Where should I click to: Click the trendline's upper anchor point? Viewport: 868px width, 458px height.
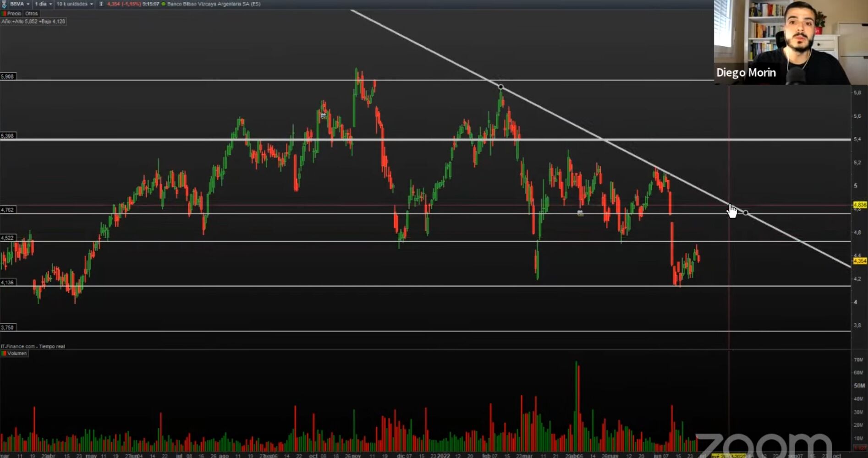tap(501, 87)
